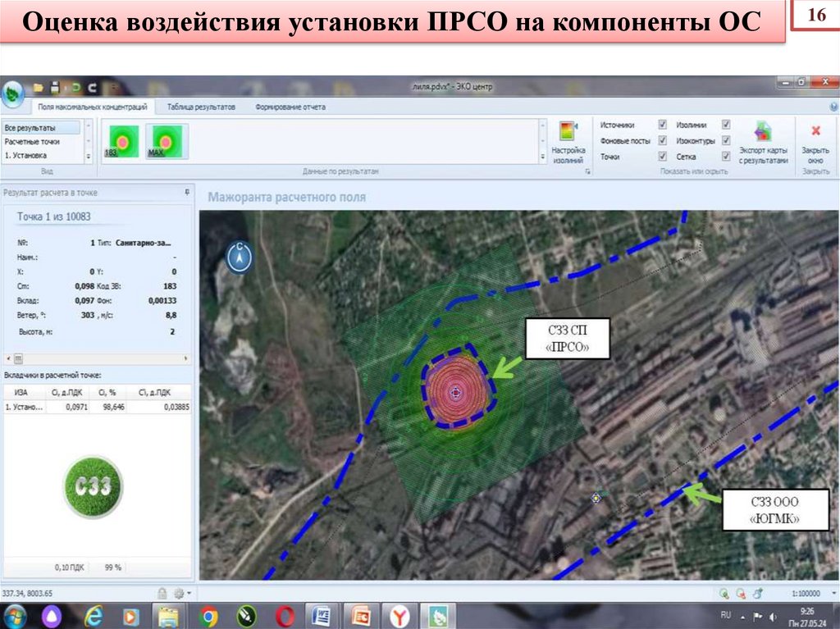Screen dimensions: 840x629
Task: Select 1. Установка in the Вид list
Action: click(42, 155)
